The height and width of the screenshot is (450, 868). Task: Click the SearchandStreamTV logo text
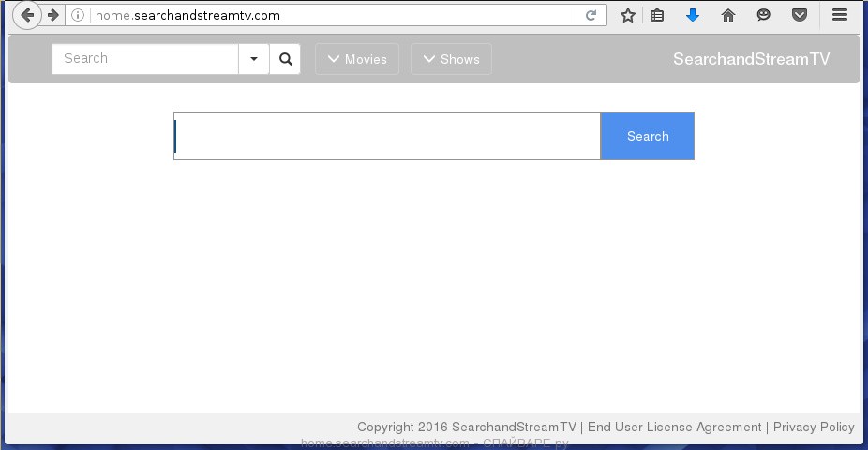751,59
